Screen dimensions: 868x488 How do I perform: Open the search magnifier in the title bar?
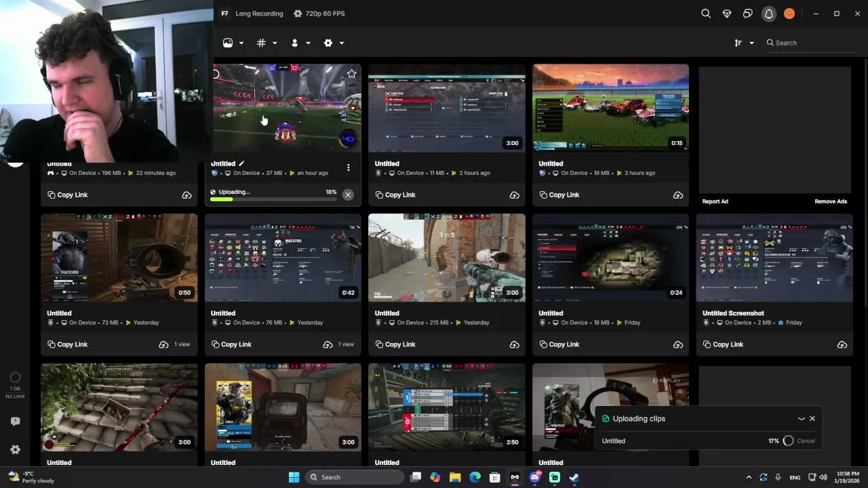pos(706,14)
